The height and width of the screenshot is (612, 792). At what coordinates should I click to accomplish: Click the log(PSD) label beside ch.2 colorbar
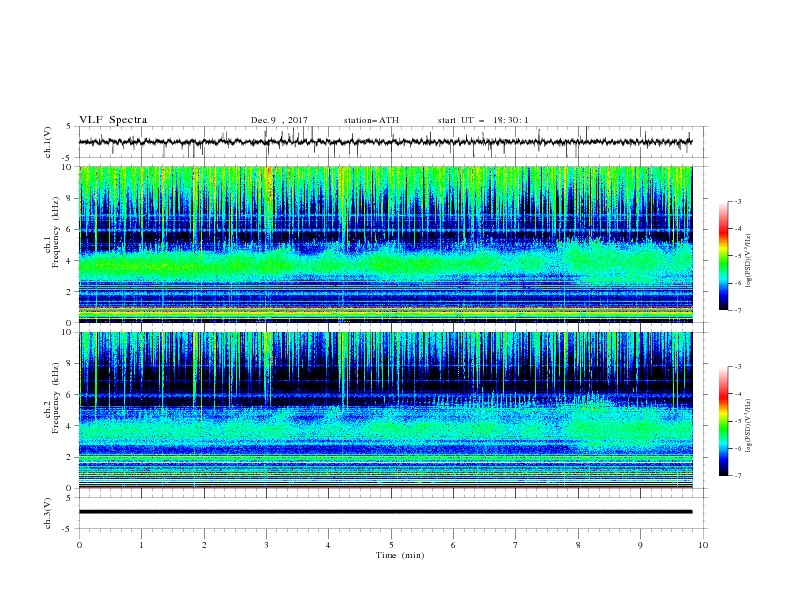(749, 425)
